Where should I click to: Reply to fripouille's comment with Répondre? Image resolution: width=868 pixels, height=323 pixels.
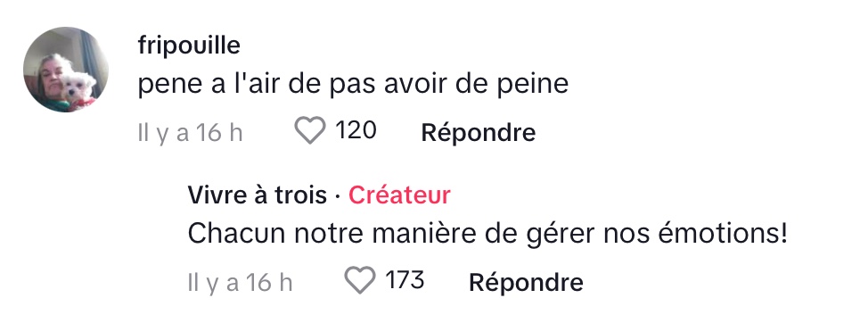[479, 133]
